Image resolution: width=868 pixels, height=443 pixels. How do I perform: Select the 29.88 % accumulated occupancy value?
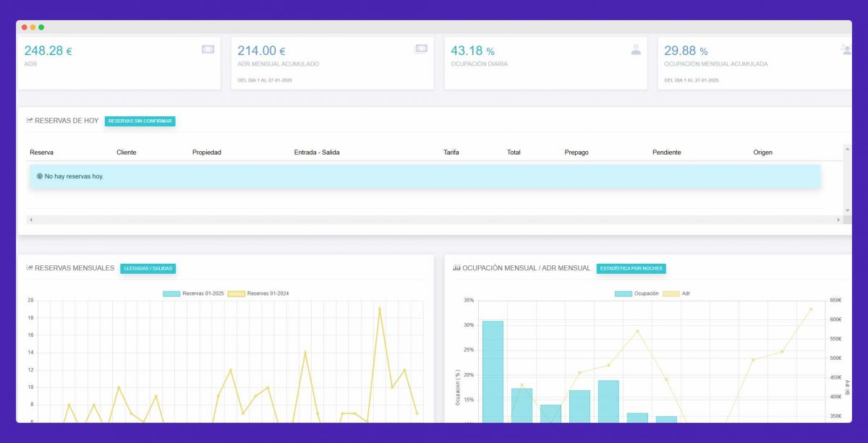(x=686, y=51)
